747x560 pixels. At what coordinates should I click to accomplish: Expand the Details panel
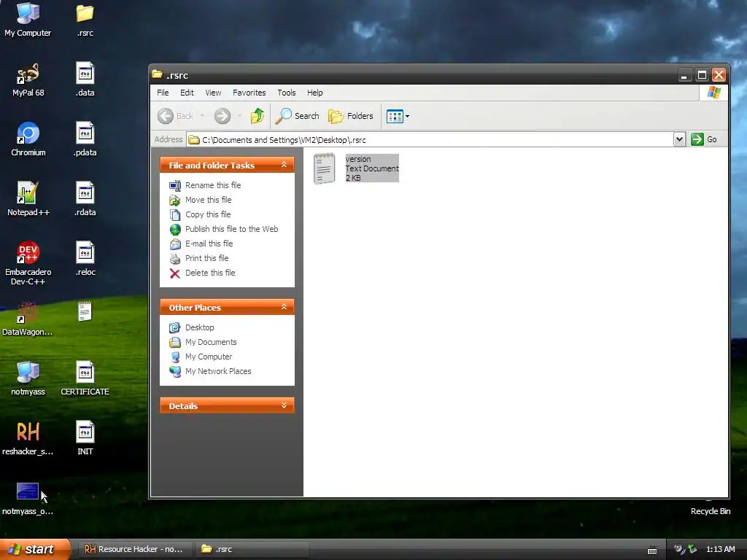pos(284,405)
